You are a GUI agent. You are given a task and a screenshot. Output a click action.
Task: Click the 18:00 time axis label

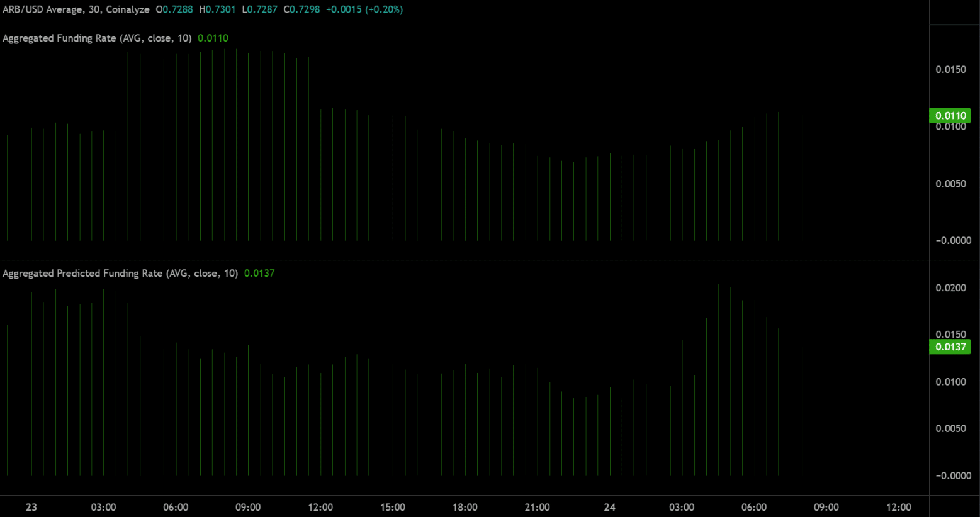coord(465,507)
